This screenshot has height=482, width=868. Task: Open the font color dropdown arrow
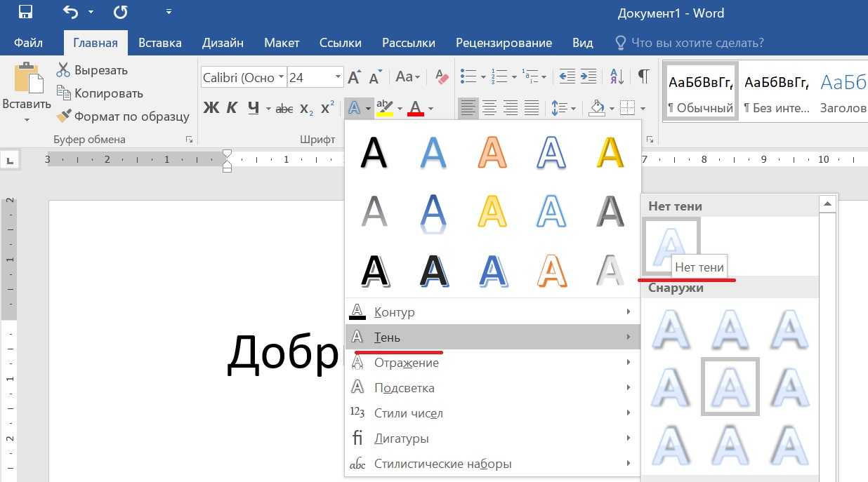point(430,108)
